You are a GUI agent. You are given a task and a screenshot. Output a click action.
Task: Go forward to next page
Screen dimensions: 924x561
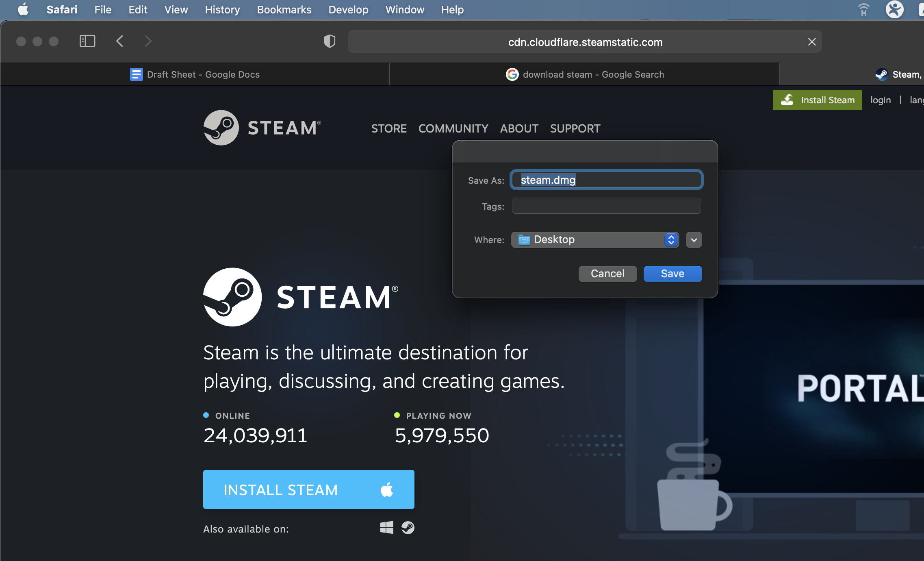[148, 41]
